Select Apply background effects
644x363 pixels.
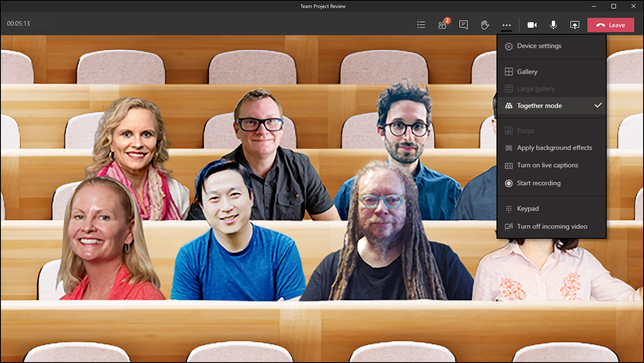click(554, 148)
